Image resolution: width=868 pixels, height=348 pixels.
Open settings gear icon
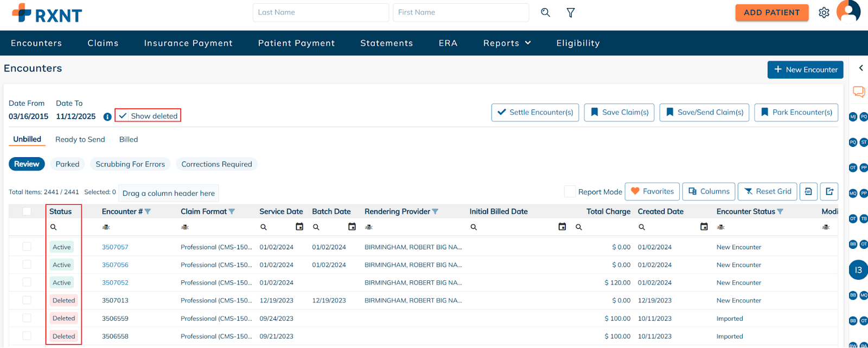pos(824,12)
